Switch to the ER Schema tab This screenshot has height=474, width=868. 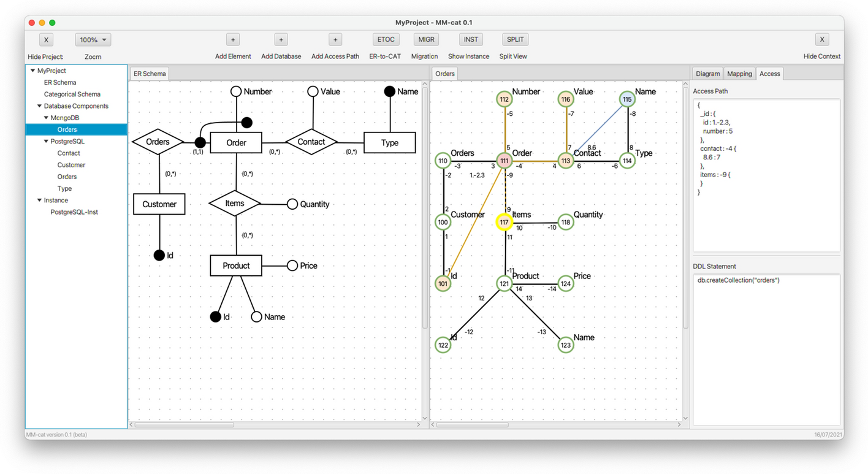point(150,74)
